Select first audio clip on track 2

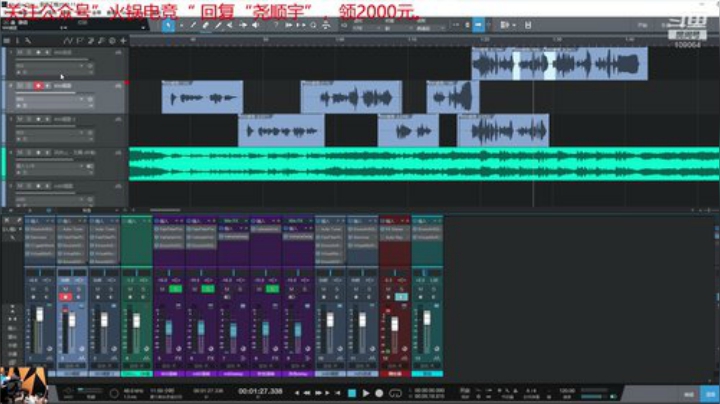[202, 97]
